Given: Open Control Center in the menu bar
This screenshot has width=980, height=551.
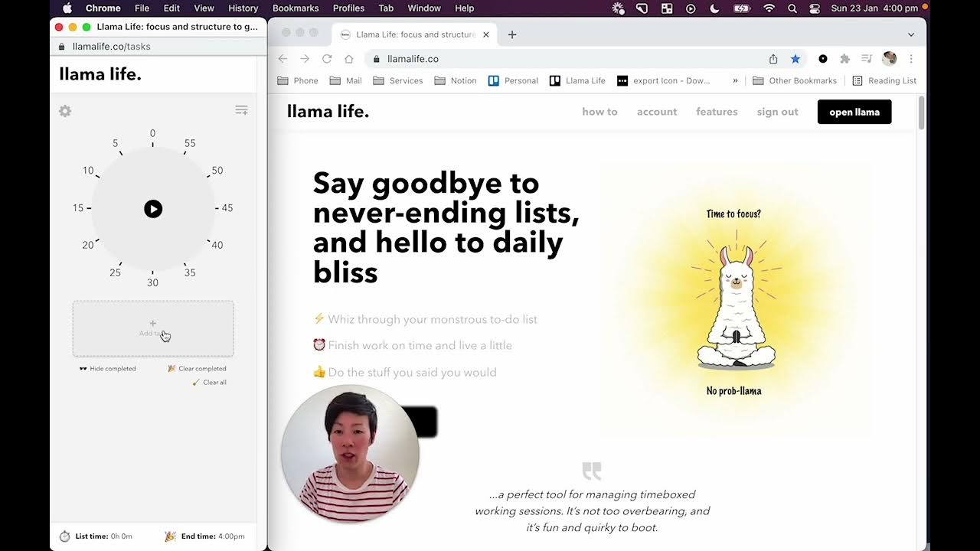Looking at the screenshot, I should tap(815, 8).
